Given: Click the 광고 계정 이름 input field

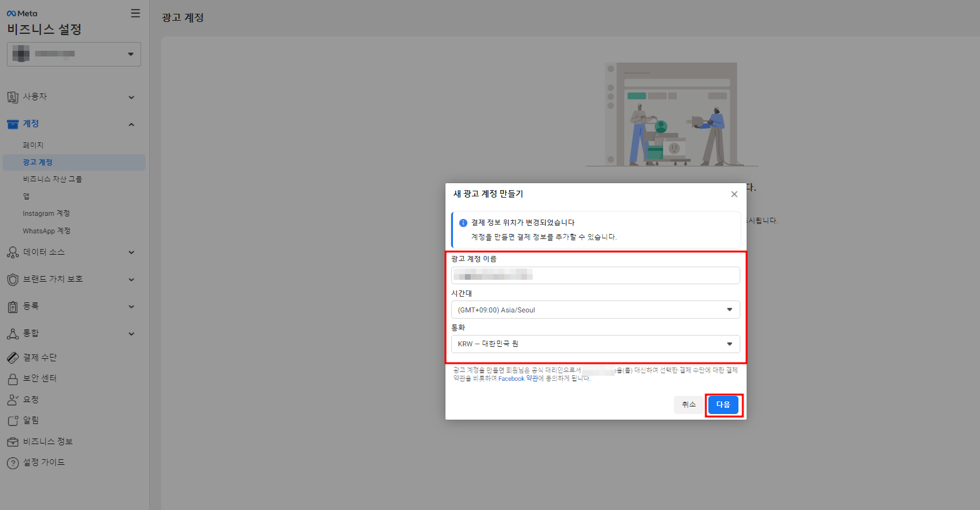Looking at the screenshot, I should 595,275.
